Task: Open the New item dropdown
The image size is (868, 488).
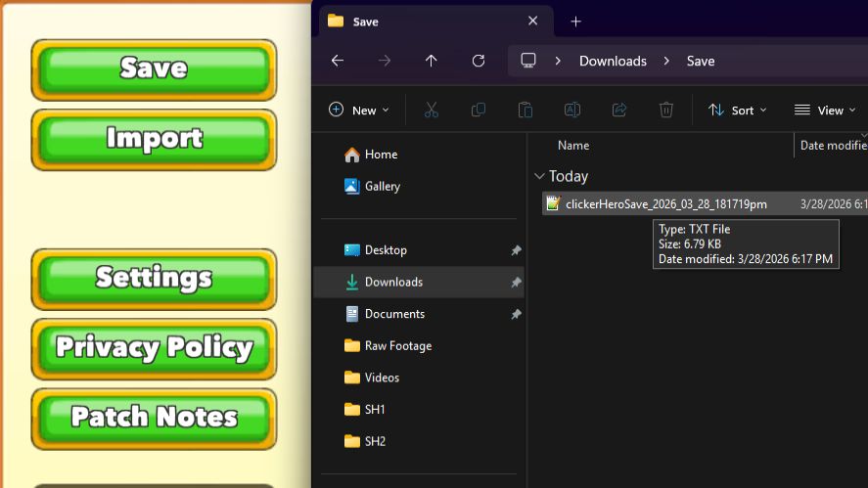Action: pyautogui.click(x=359, y=111)
